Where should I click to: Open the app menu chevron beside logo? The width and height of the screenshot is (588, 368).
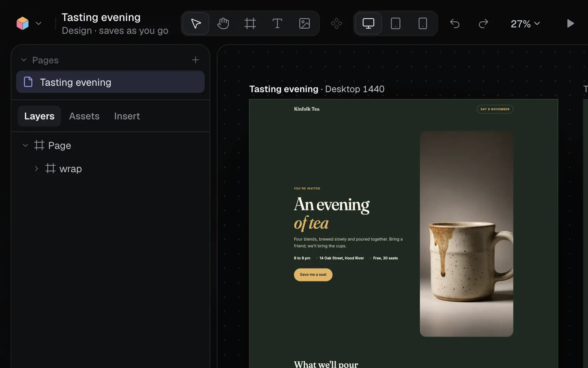click(38, 24)
